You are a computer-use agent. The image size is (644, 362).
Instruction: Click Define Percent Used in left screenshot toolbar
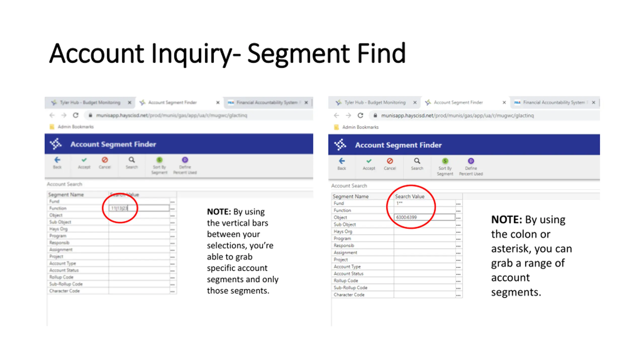coord(185,165)
